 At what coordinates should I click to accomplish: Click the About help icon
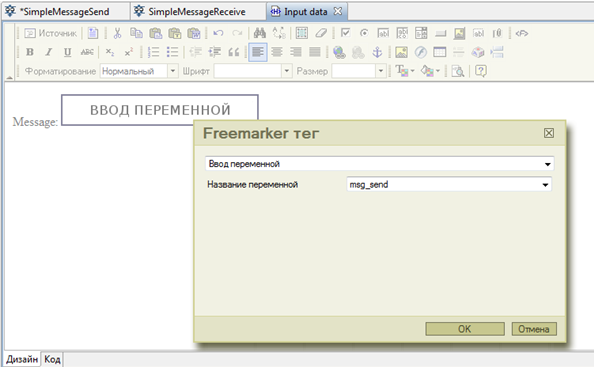(480, 71)
